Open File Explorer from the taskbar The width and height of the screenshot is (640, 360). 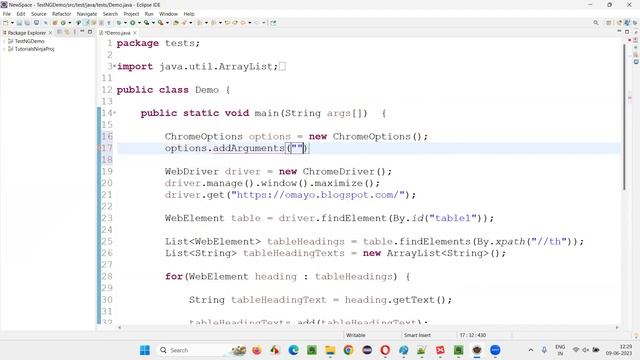point(330,350)
